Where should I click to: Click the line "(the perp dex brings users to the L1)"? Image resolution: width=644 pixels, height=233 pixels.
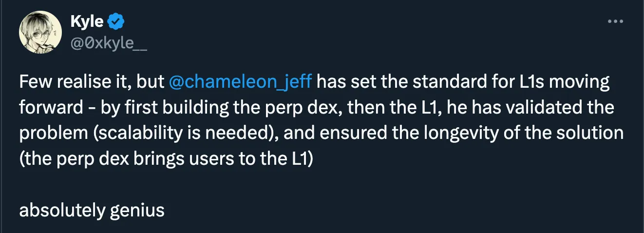[165, 159]
